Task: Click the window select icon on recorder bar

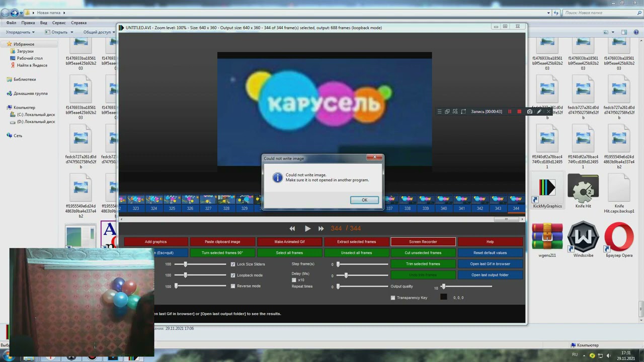Action: (x=447, y=112)
